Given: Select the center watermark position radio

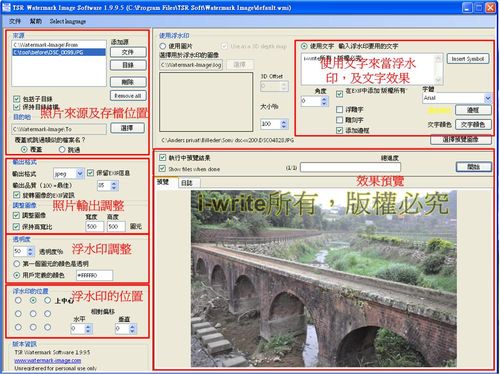Looking at the screenshot, I should (33, 314).
